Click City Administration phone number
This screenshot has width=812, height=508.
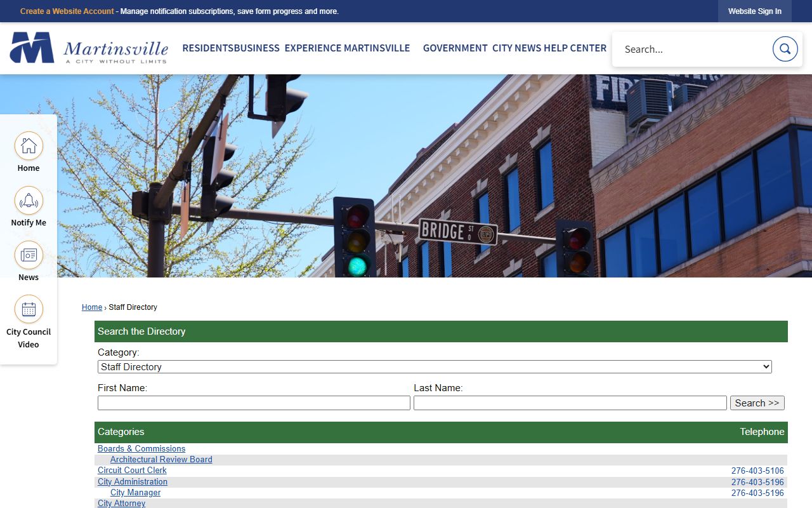[x=757, y=482]
